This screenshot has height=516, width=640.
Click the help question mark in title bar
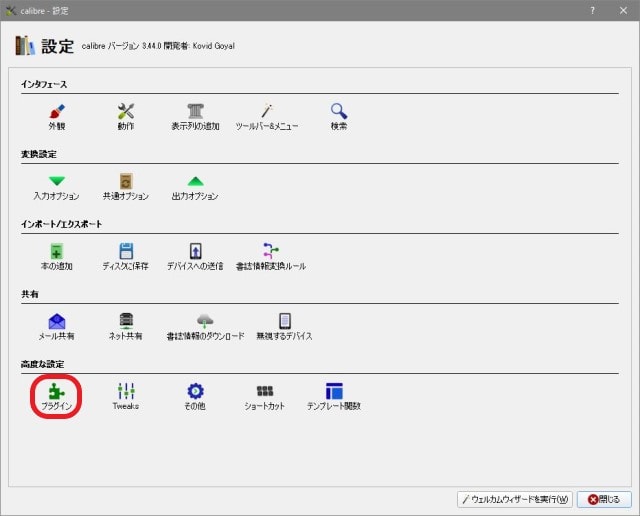click(x=592, y=11)
